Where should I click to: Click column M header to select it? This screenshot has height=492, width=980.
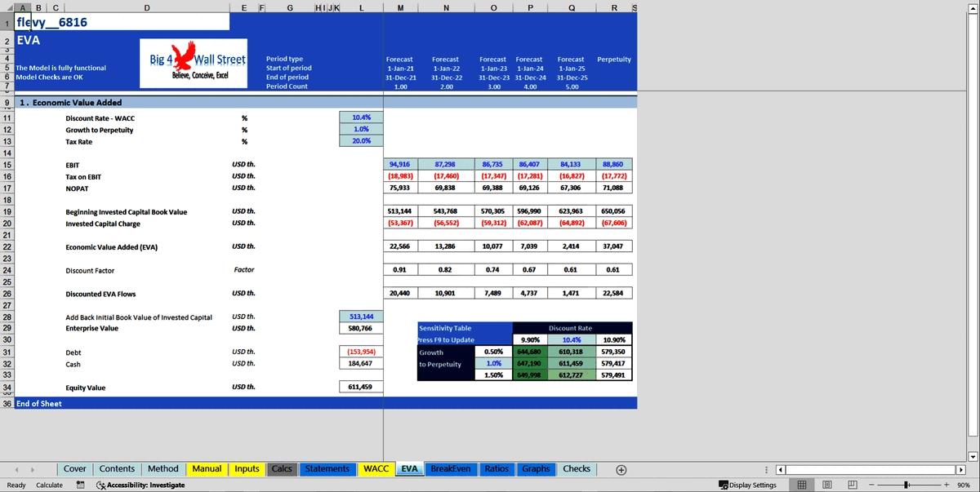click(x=399, y=7)
